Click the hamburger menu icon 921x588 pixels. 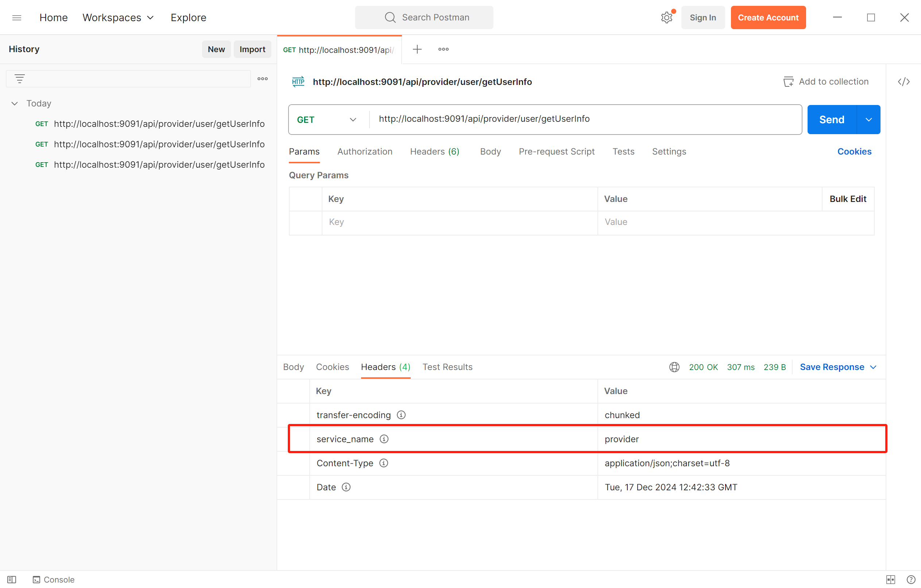(17, 17)
